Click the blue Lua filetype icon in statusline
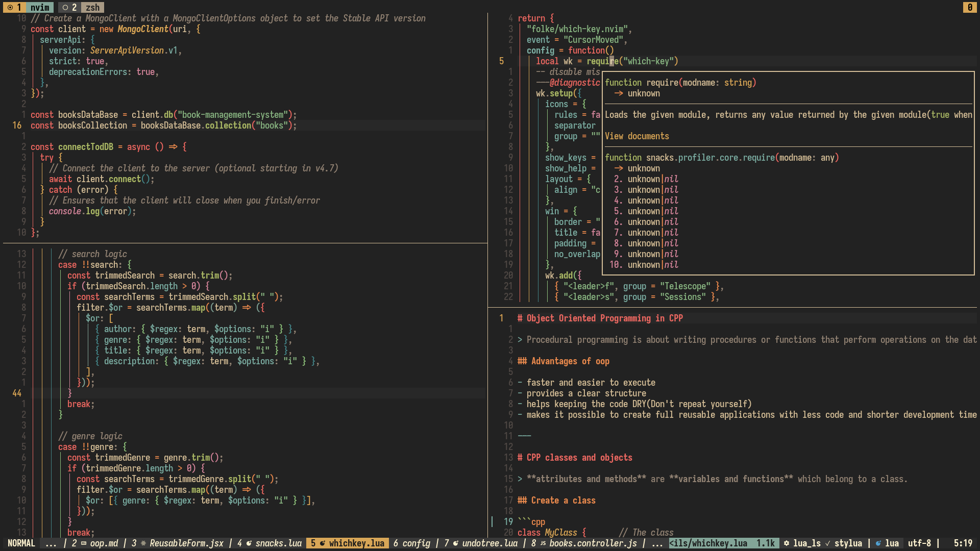 tap(878, 543)
